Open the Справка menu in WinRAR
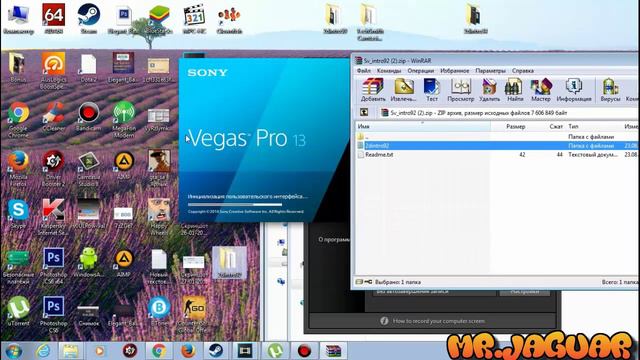The height and width of the screenshot is (360, 640). [523, 71]
